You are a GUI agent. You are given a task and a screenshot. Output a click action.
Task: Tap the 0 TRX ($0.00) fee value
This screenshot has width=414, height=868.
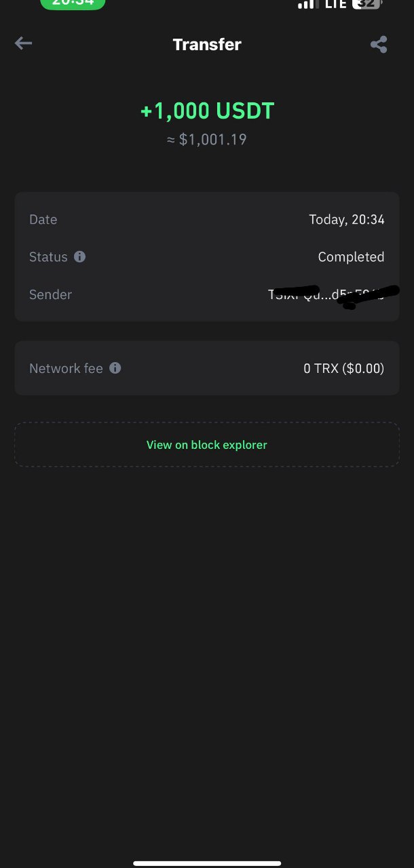[343, 368]
